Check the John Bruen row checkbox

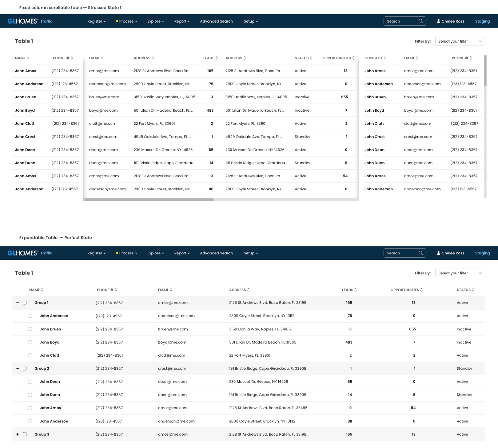click(x=30, y=329)
